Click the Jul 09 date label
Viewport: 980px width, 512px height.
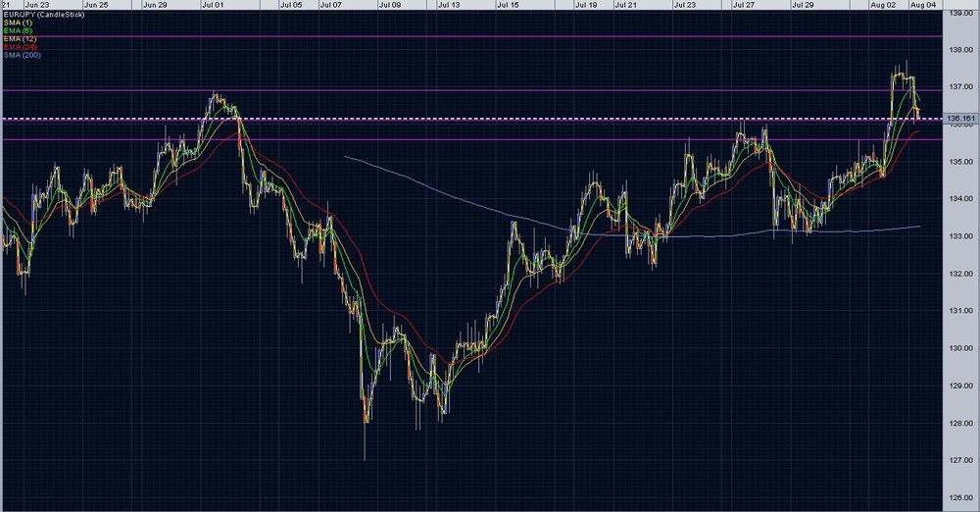point(389,4)
